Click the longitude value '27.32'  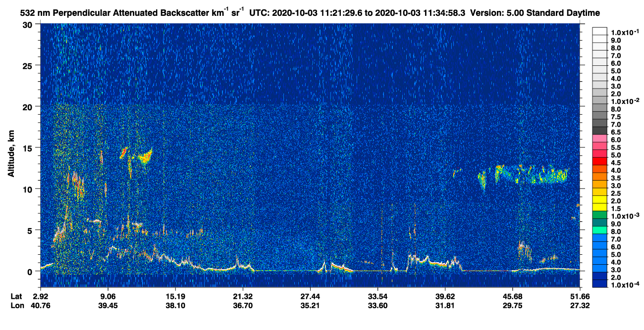tap(580, 306)
